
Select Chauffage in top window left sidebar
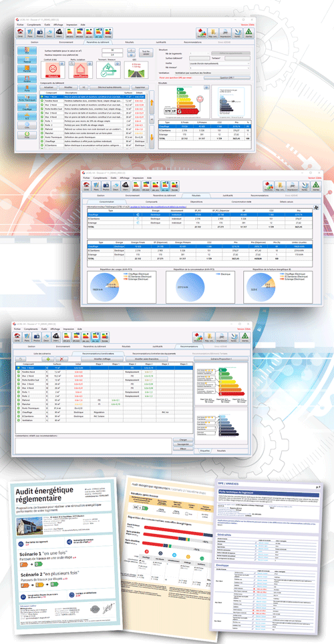[27, 108]
